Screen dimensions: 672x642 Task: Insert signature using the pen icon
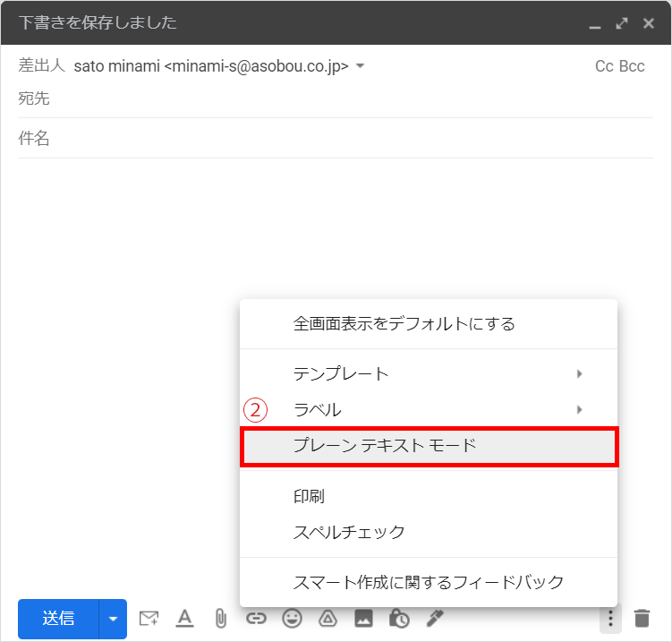435,619
